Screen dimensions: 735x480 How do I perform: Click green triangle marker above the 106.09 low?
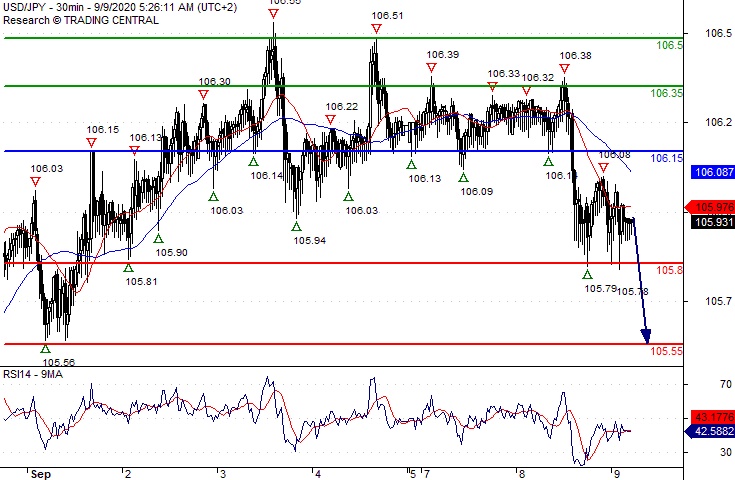click(463, 177)
